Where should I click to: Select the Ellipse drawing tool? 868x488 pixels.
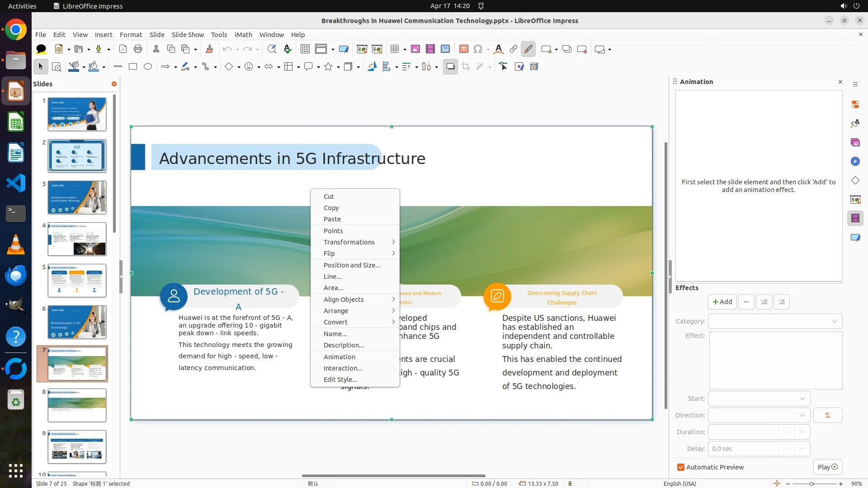148,67
